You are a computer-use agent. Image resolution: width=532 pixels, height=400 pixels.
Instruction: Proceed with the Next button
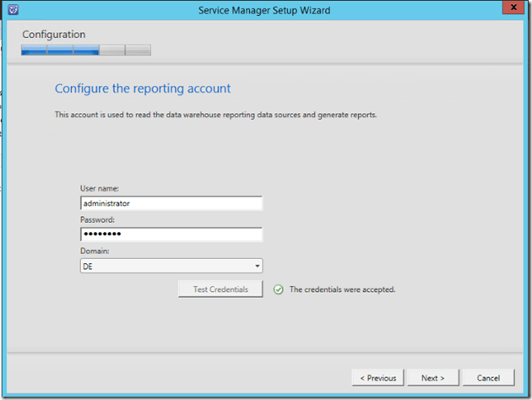click(432, 377)
